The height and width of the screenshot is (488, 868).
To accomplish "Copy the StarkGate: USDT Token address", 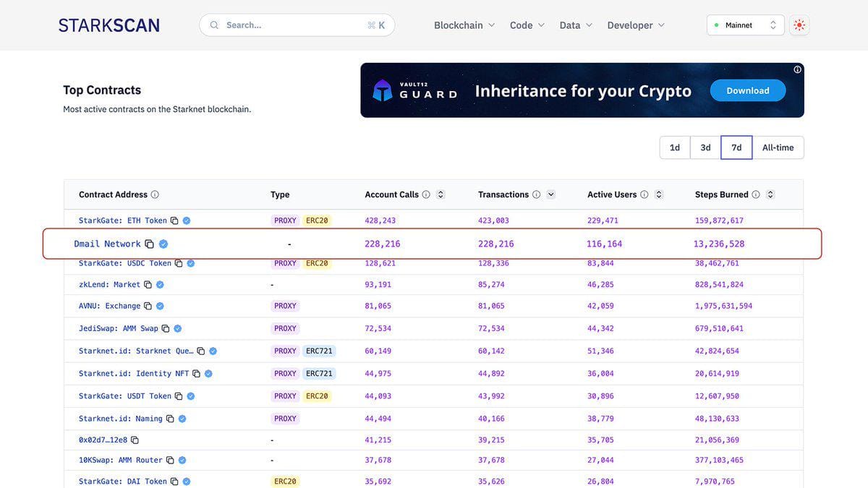I will pos(179,396).
